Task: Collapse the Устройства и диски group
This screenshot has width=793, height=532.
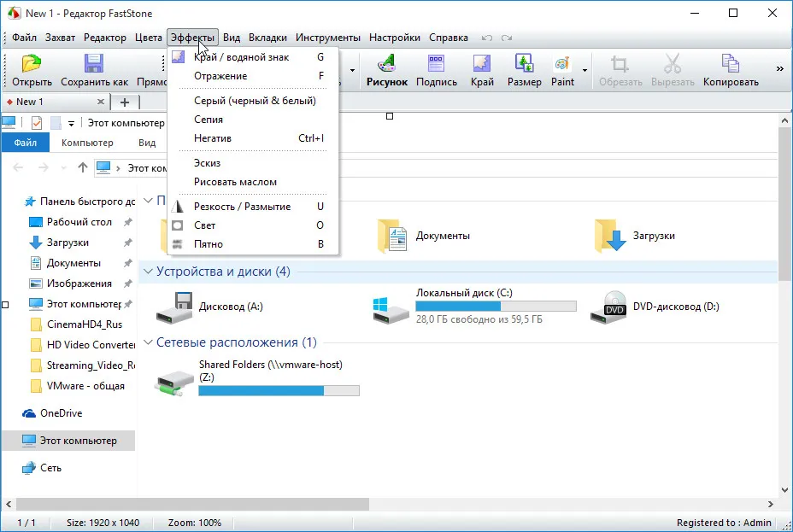Action: click(148, 272)
